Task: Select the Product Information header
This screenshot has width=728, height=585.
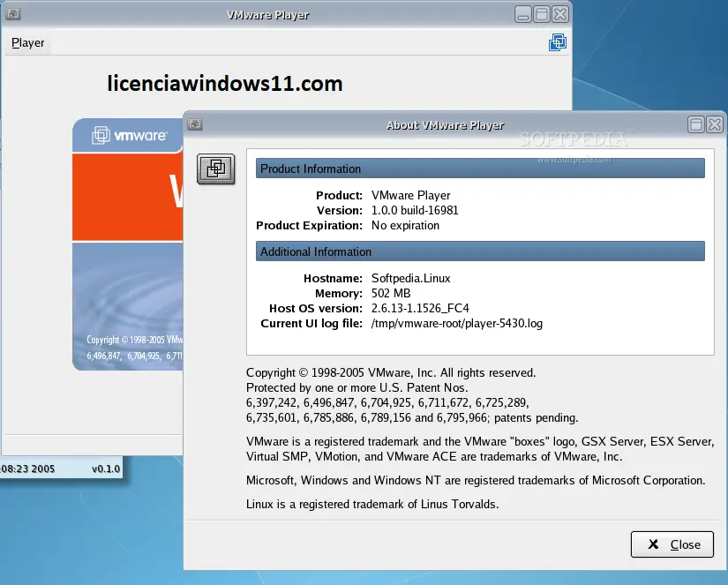Action: pos(480,168)
